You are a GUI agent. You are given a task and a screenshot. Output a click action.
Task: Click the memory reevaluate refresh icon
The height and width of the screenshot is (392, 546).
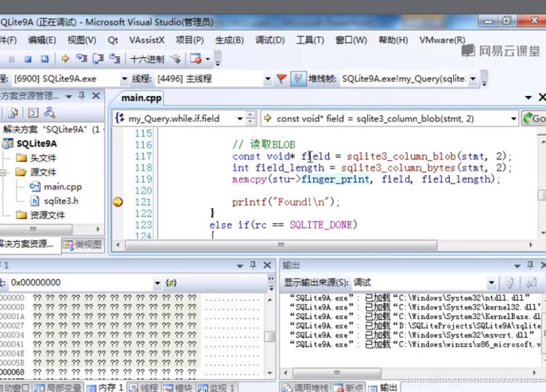coord(171,283)
